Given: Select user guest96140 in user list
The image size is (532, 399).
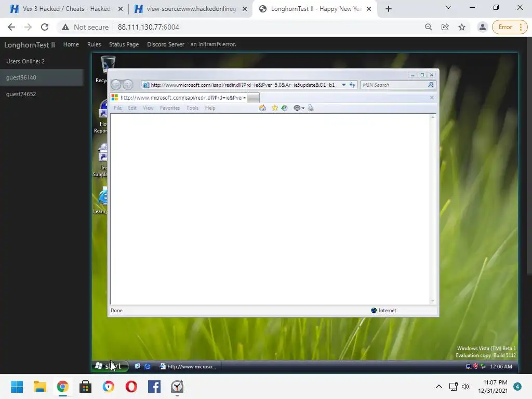Looking at the screenshot, I should 42,77.
